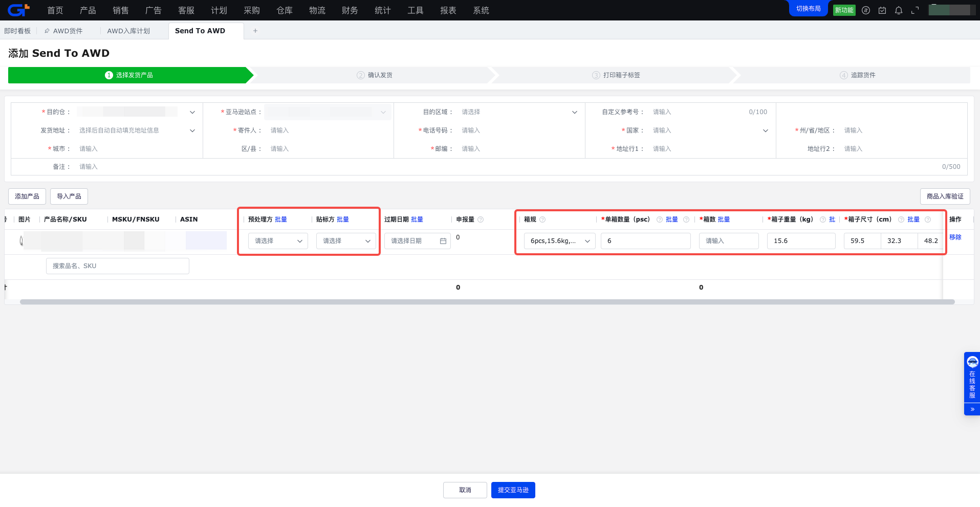Open the 产品 menu
The width and height of the screenshot is (980, 507).
(x=88, y=10)
